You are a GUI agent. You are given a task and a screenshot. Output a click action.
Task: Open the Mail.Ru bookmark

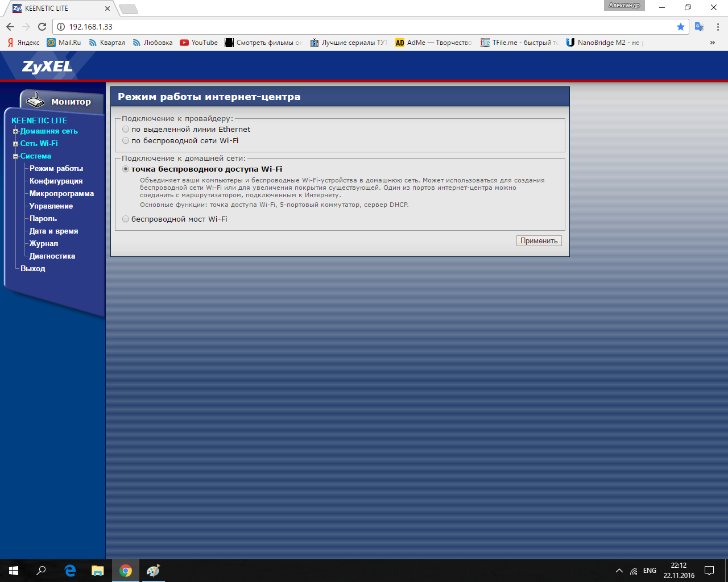tap(64, 43)
